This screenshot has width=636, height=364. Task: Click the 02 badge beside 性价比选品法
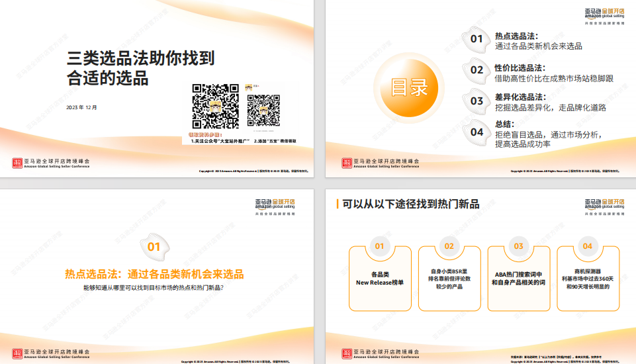477,70
